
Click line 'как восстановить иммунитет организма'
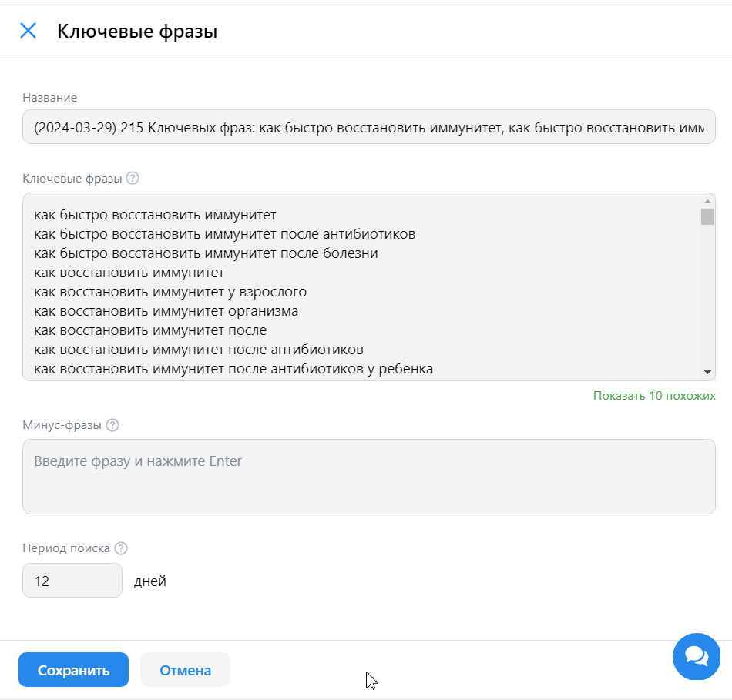(166, 311)
